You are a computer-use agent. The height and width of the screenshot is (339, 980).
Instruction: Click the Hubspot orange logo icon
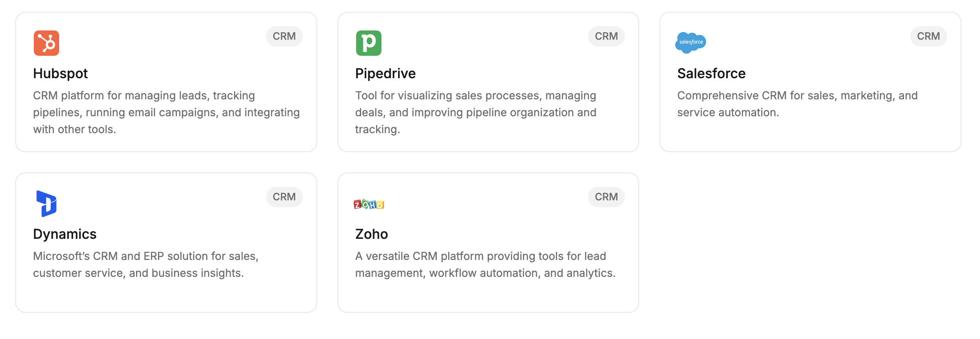46,43
